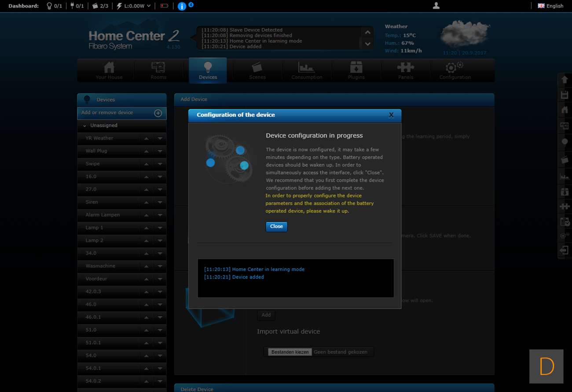Image resolution: width=572 pixels, height=392 pixels.
Task: Click the blue info notifications icon
Action: 182,6
